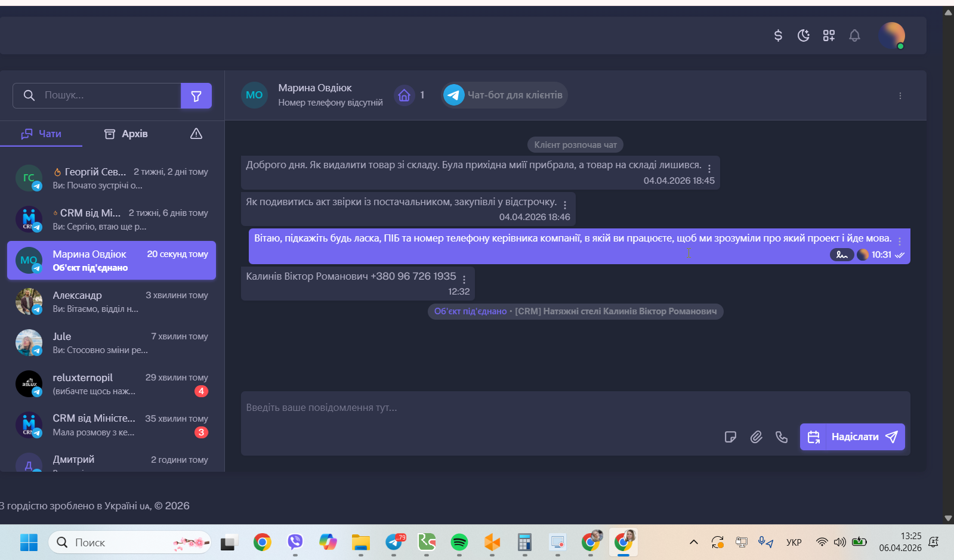Select Марина Овдіюк chat row
Screen dimensions: 954x560
coord(112,261)
